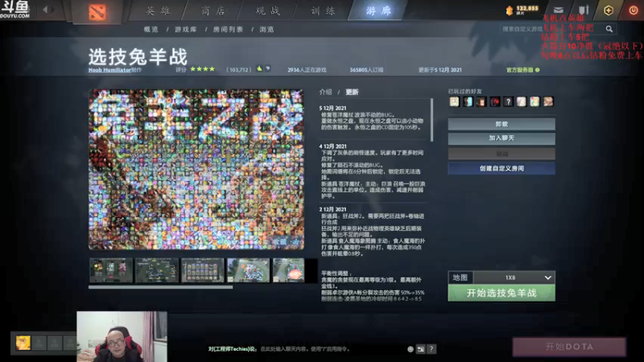The height and width of the screenshot is (362, 644).
Task: Go back with the left arrow icon
Action: click(x=45, y=10)
